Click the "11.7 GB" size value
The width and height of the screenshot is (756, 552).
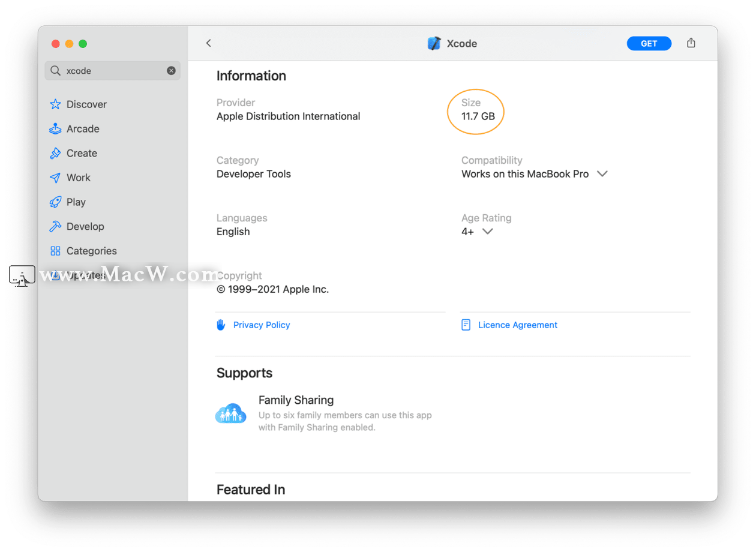point(478,116)
